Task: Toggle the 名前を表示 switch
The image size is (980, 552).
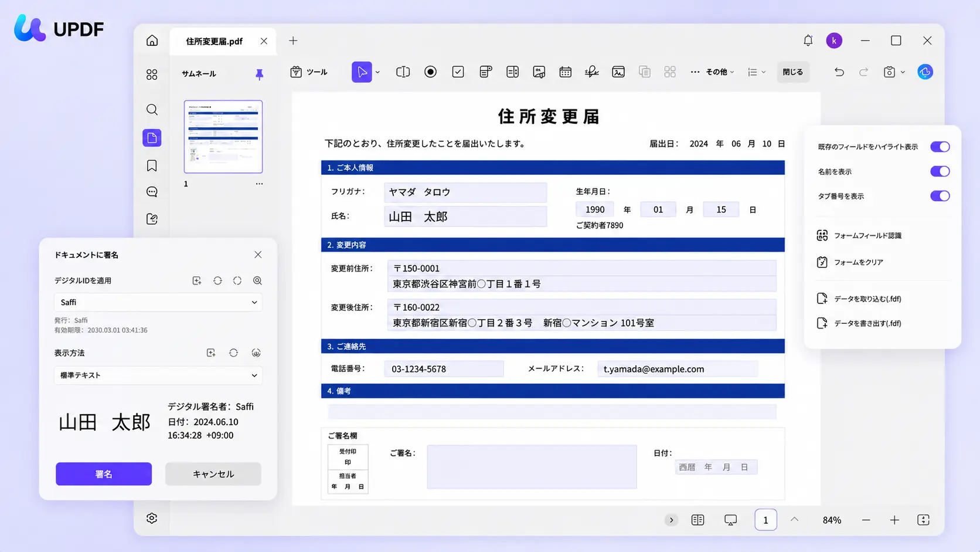Action: pyautogui.click(x=940, y=171)
